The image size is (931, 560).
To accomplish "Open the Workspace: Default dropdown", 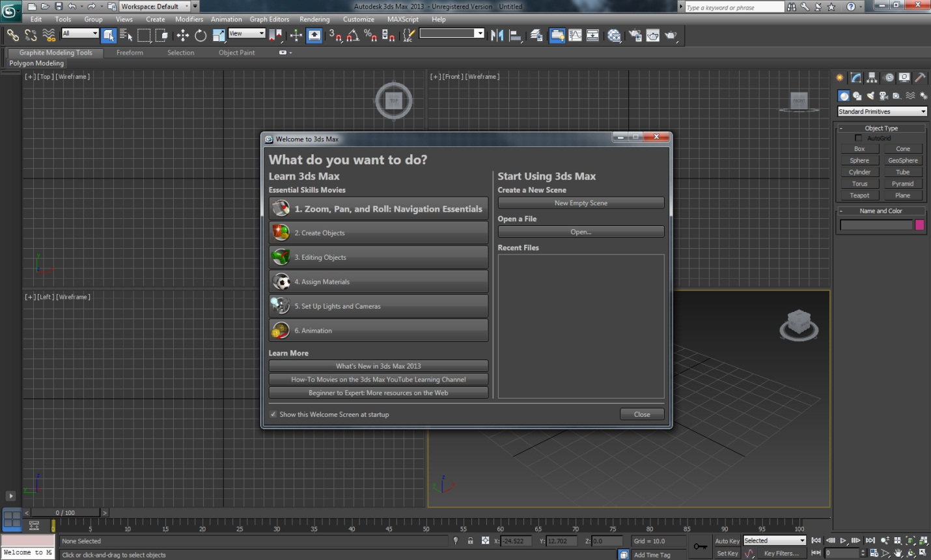I will point(155,7).
